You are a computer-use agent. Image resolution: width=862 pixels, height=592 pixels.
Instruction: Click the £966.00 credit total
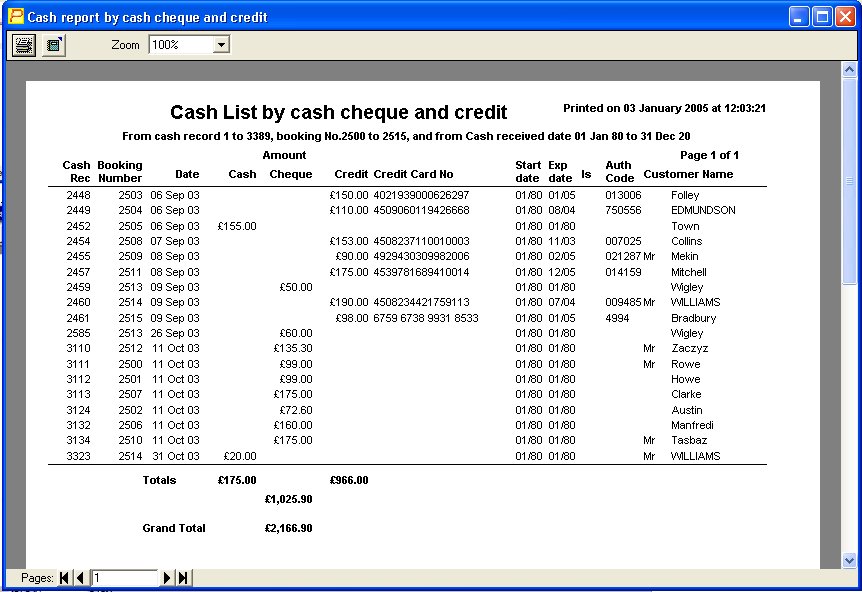pos(349,480)
